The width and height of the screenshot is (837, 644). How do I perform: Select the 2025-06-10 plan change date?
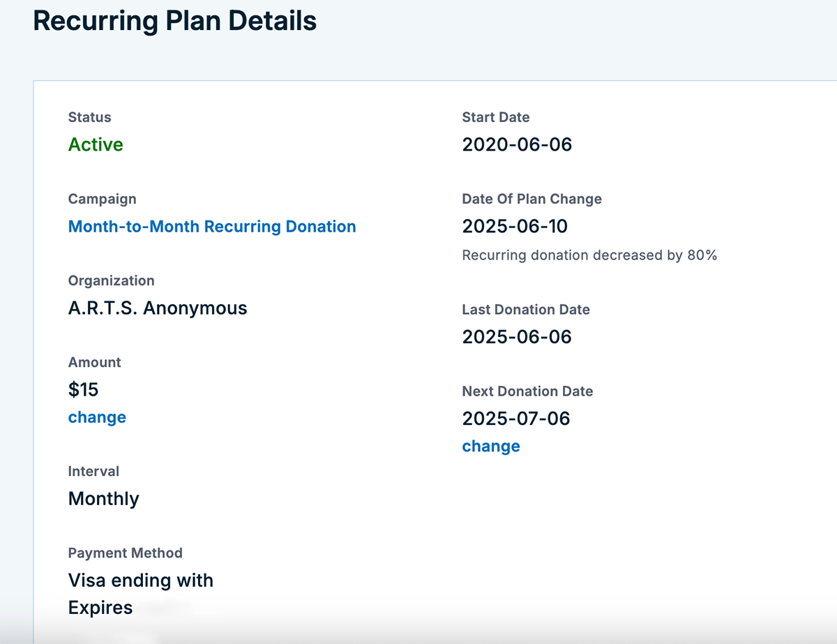pyautogui.click(x=515, y=227)
